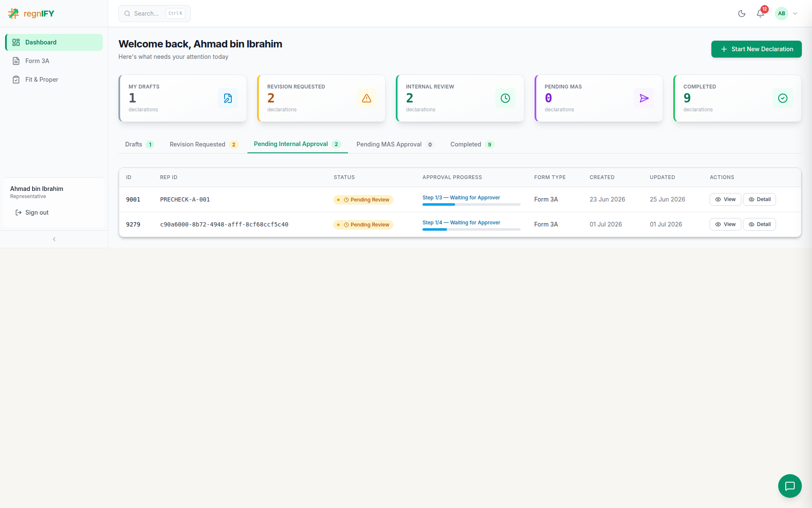Image resolution: width=812 pixels, height=508 pixels.
Task: Click the Created date 23 Jun 2026
Action: tap(607, 199)
